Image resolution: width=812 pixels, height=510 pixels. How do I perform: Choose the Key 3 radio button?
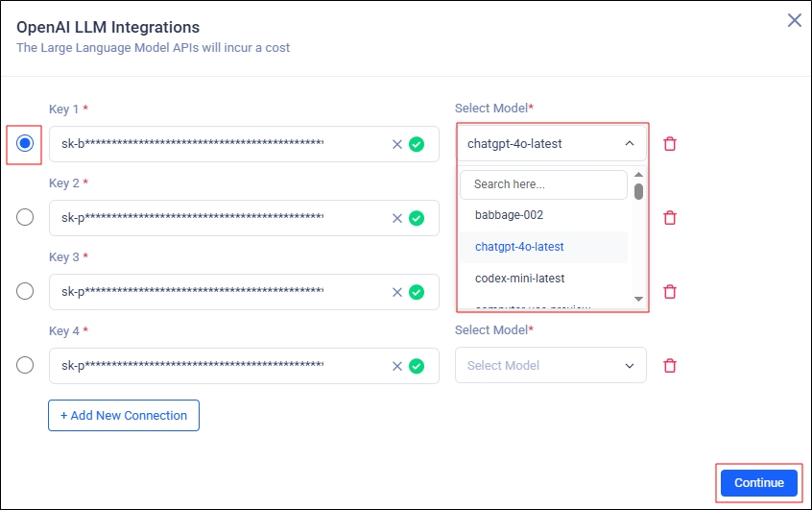coord(25,291)
